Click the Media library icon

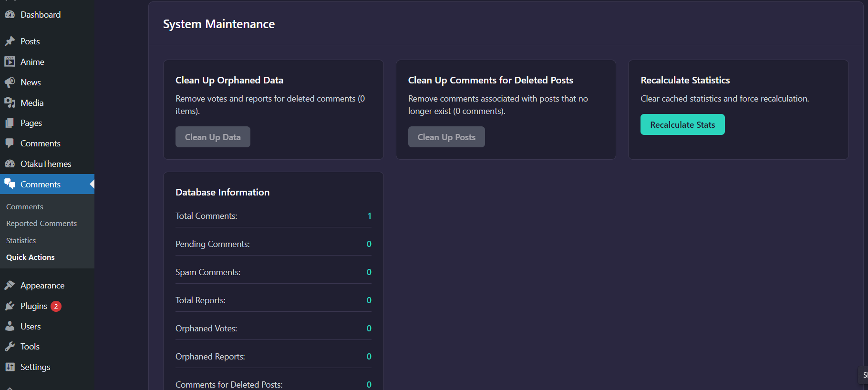point(10,103)
